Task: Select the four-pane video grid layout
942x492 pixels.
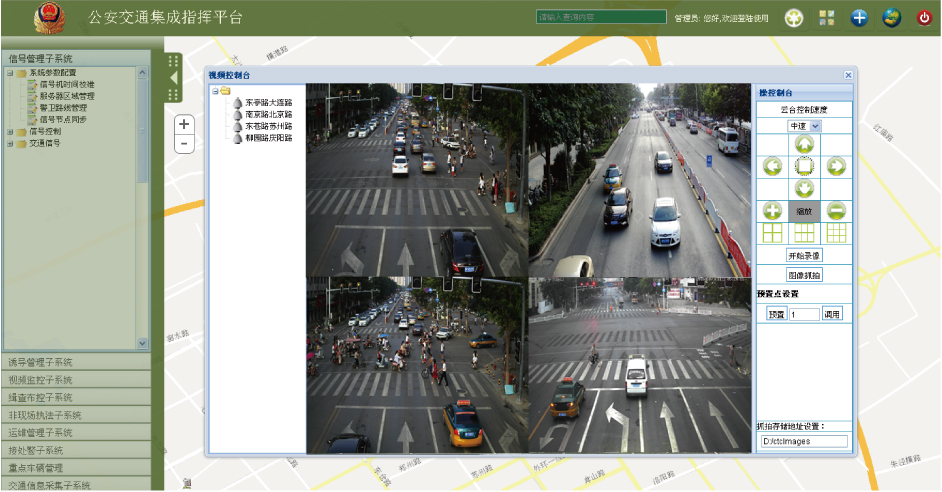Action: click(772, 232)
